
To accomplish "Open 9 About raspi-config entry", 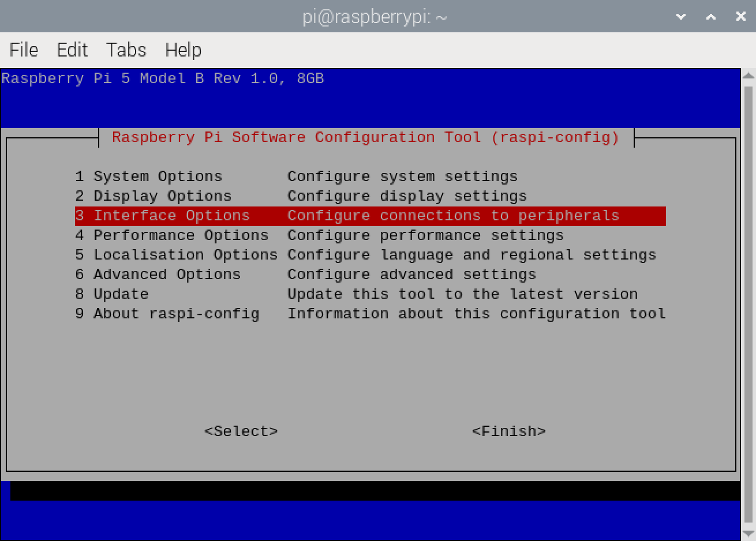I will pyautogui.click(x=167, y=314).
